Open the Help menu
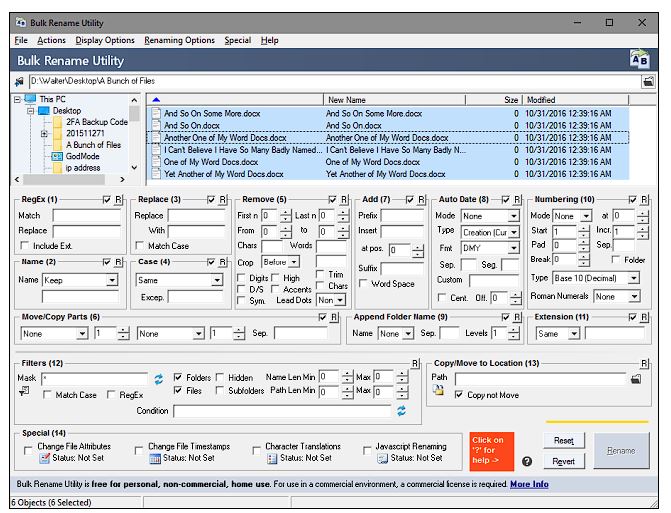The image size is (671, 513). [270, 40]
